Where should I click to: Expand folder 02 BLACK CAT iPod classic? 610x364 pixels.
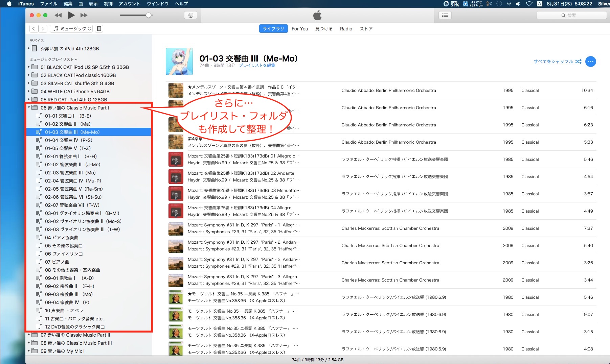coord(29,75)
